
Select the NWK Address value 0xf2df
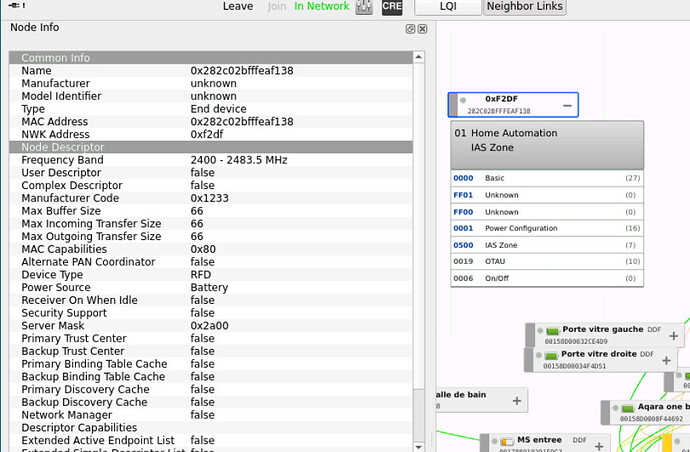click(207, 135)
